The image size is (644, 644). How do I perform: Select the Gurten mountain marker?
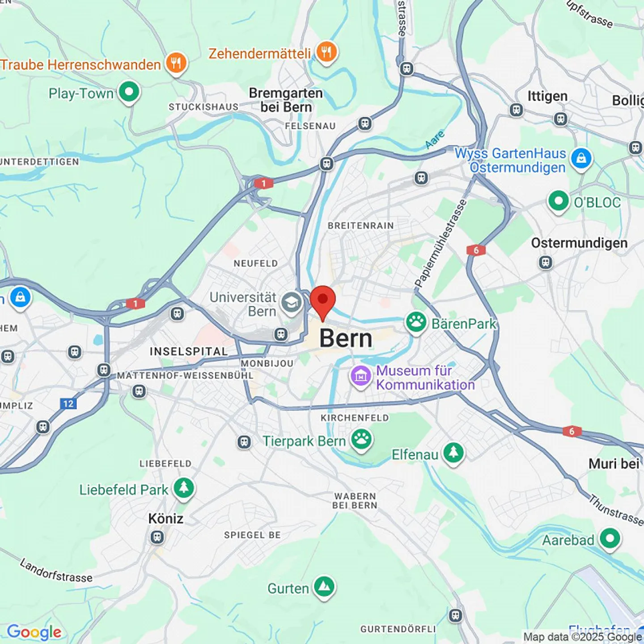324,587
